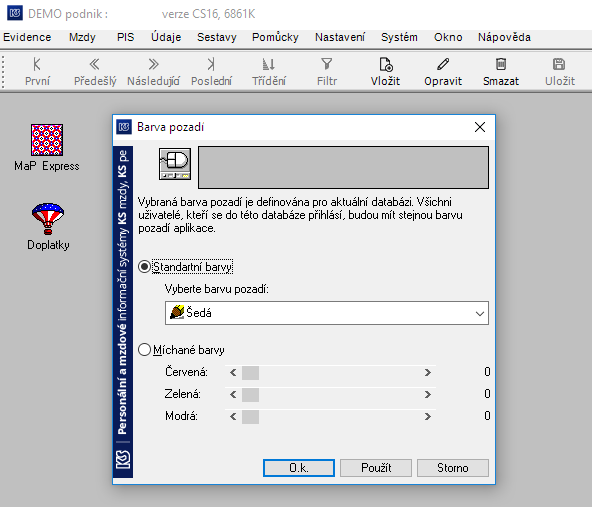Close the Barva pozadí dialog
This screenshot has width=592, height=507.
480,127
